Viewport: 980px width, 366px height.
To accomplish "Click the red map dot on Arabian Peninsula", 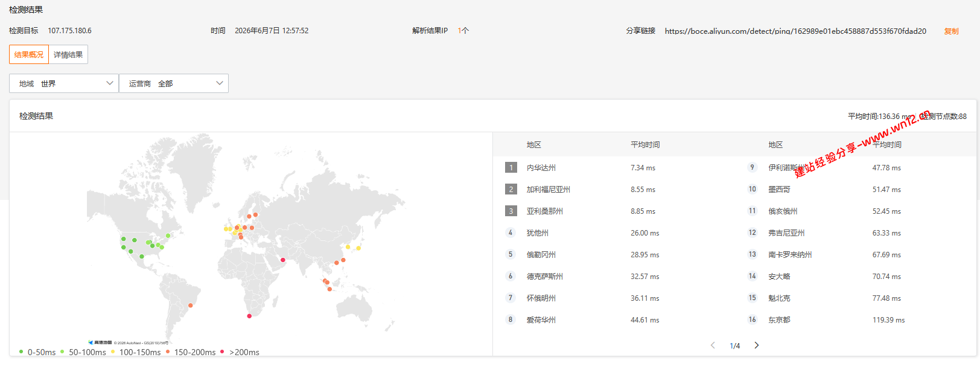I will (282, 260).
